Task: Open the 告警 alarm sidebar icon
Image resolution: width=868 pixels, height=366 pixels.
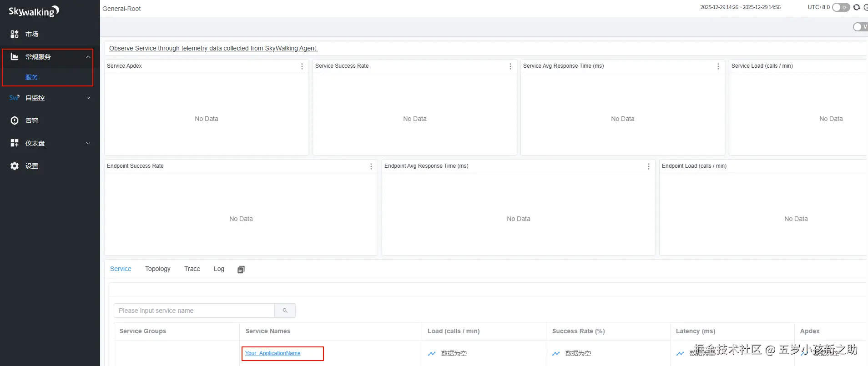Action: [x=15, y=120]
